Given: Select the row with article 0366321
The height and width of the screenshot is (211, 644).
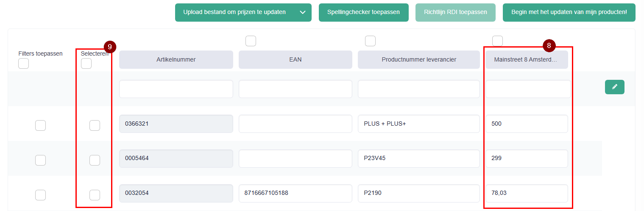Looking at the screenshot, I should 95,126.
